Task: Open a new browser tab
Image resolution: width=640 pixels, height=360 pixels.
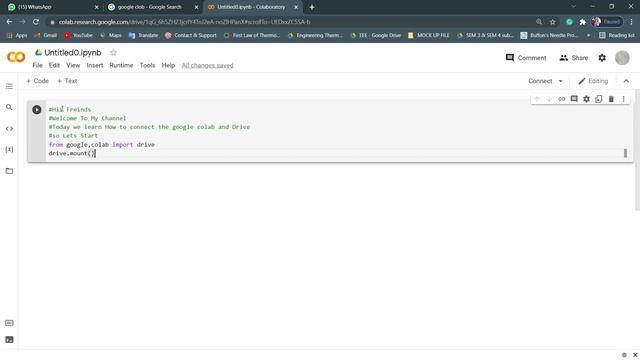Action: 312,7
